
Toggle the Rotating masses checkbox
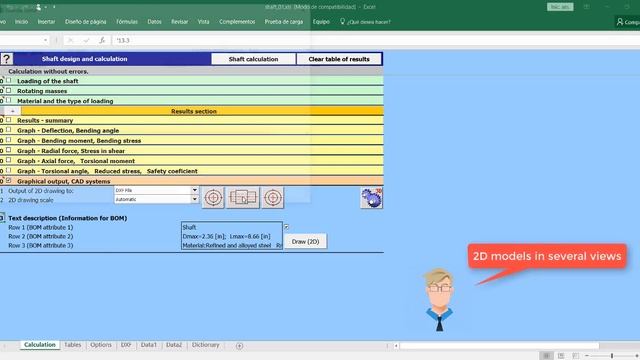[9, 90]
